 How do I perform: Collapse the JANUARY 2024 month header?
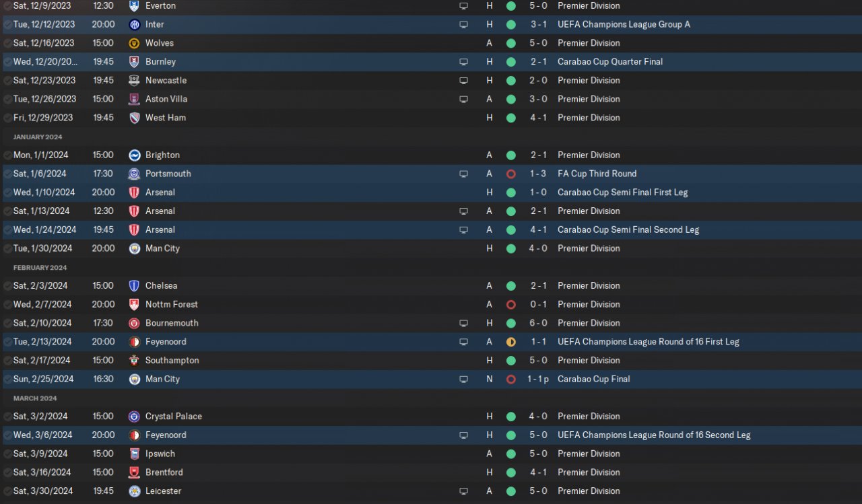coord(38,137)
